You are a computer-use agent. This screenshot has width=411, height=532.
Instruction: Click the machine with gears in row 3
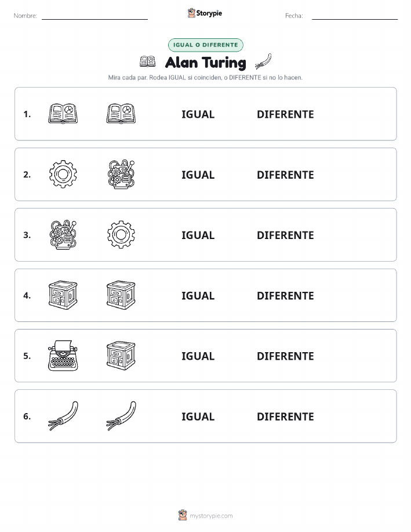click(63, 235)
